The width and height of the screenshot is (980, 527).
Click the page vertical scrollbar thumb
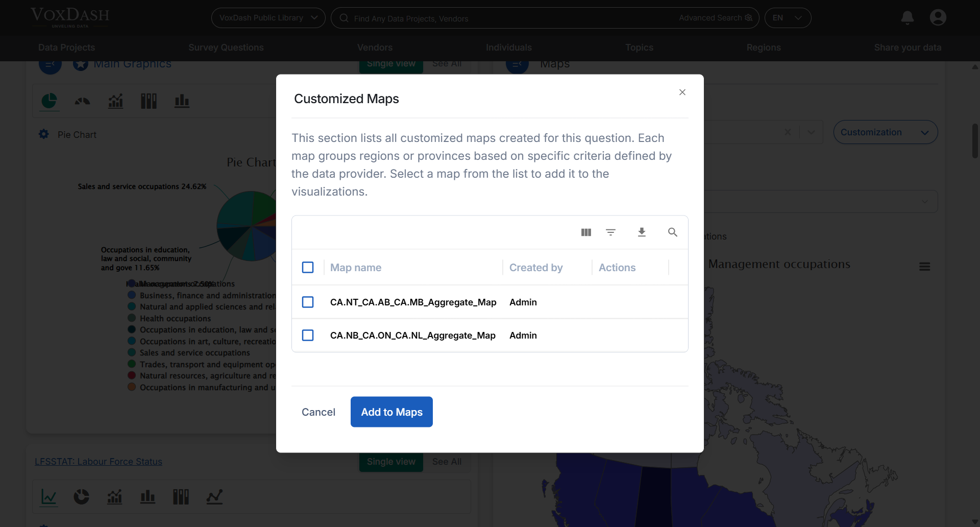975,141
